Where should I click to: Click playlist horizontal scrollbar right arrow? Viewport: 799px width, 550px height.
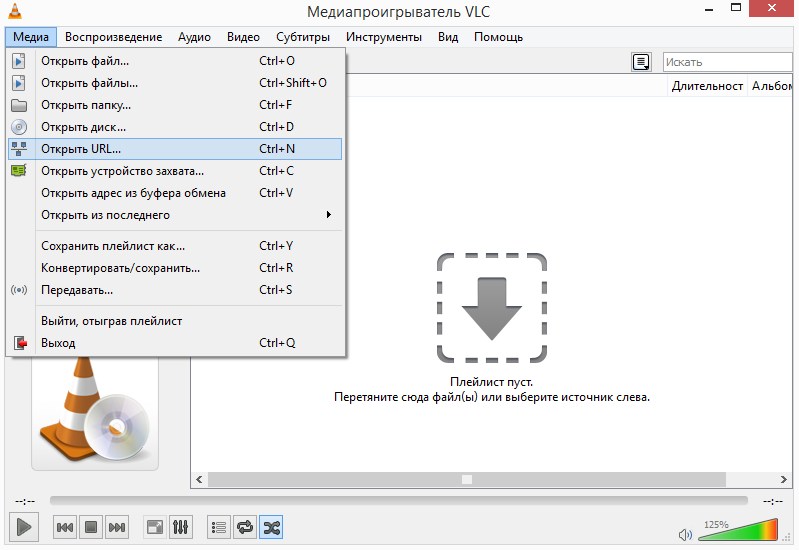(784, 479)
